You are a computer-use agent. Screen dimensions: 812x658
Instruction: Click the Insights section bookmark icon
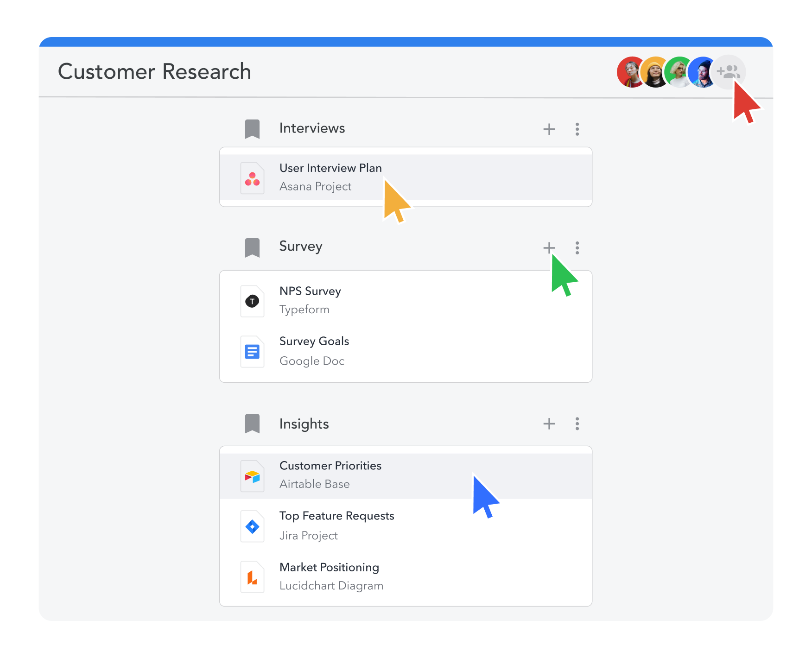[252, 424]
